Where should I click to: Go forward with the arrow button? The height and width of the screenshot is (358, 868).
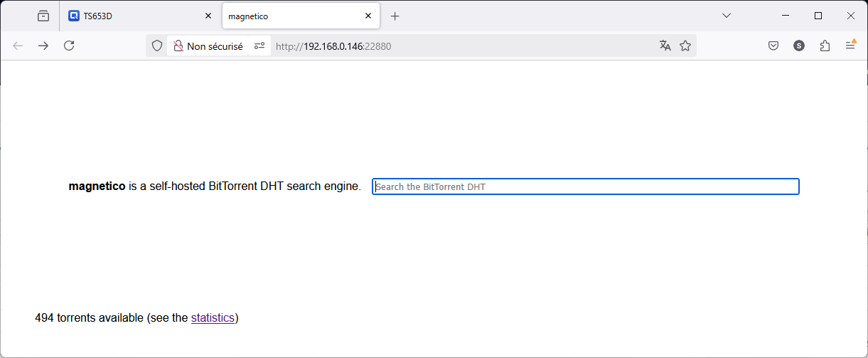coord(43,46)
